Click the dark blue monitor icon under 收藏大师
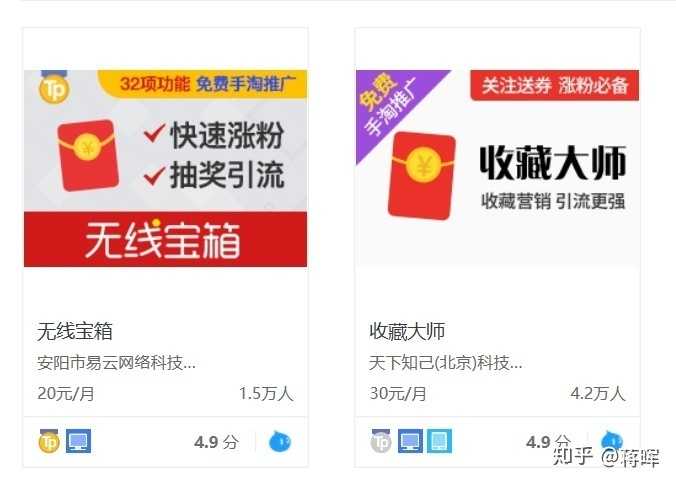The height and width of the screenshot is (485, 676). pyautogui.click(x=410, y=441)
